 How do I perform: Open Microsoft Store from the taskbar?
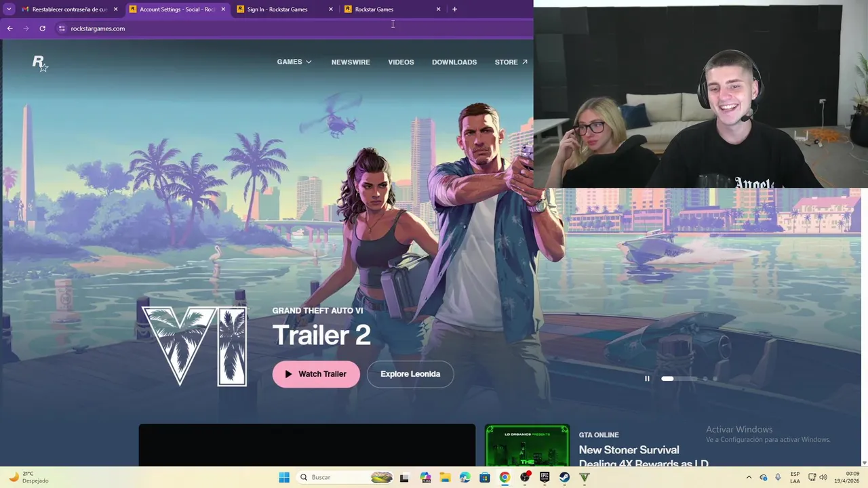[x=485, y=477]
